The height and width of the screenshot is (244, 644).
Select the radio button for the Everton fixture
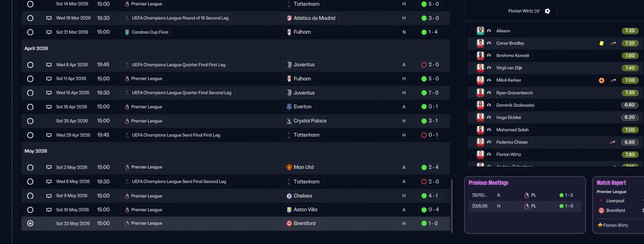(30, 107)
